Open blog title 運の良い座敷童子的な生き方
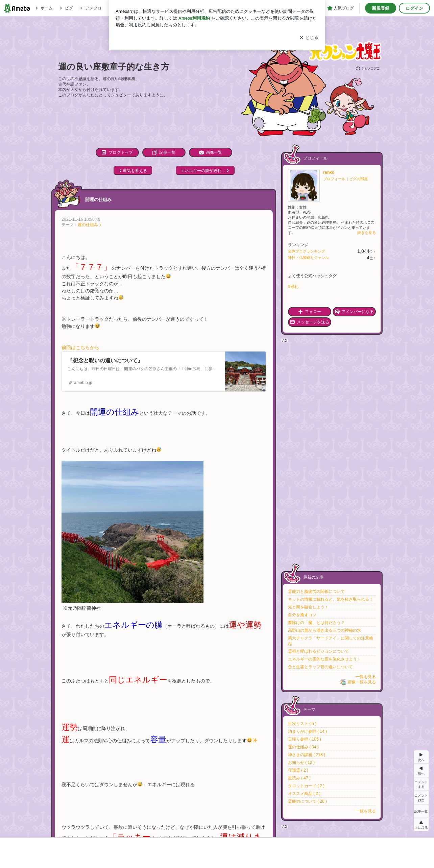434x868 pixels. pyautogui.click(x=114, y=67)
